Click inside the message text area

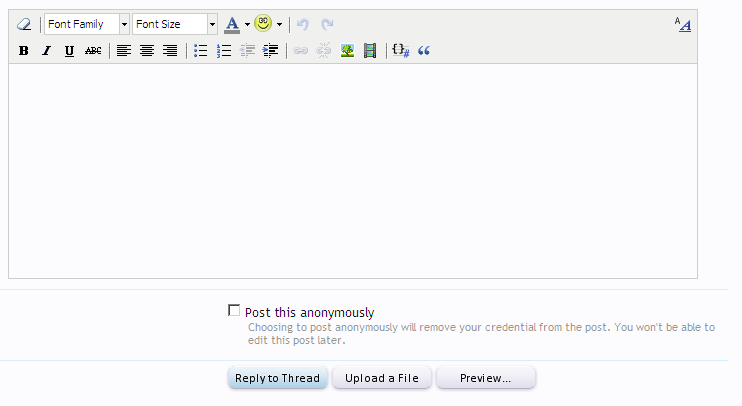pyautogui.click(x=352, y=170)
